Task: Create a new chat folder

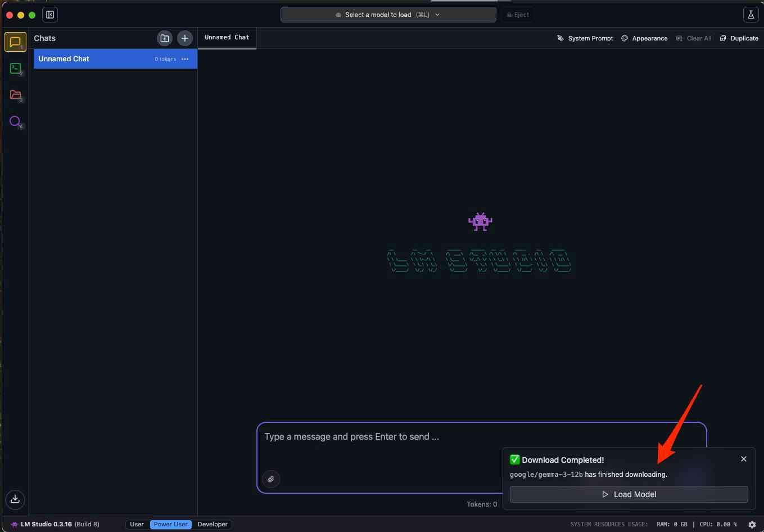Action: point(164,38)
